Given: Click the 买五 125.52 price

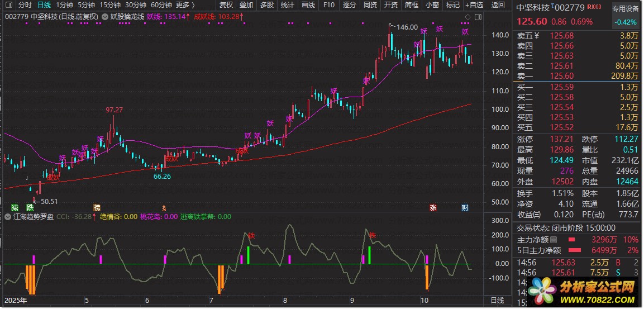Looking at the screenshot, I should point(562,127).
